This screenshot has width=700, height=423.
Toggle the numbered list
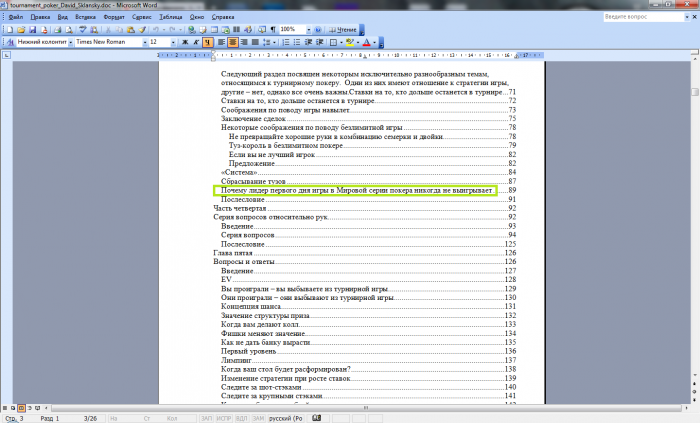coord(286,42)
